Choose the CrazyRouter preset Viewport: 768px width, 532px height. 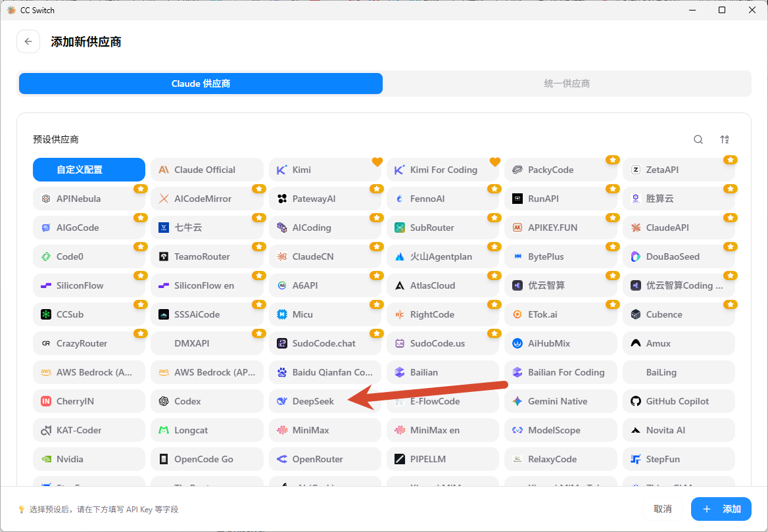tap(89, 343)
